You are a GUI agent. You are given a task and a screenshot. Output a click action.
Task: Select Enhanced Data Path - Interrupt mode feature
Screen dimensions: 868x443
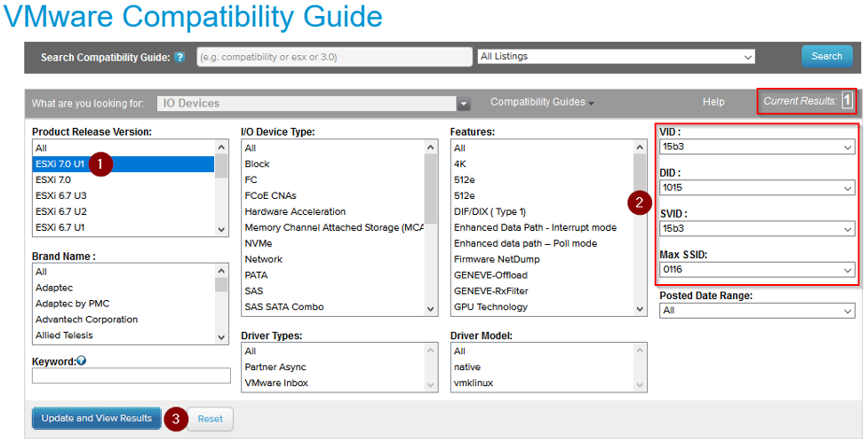point(543,227)
